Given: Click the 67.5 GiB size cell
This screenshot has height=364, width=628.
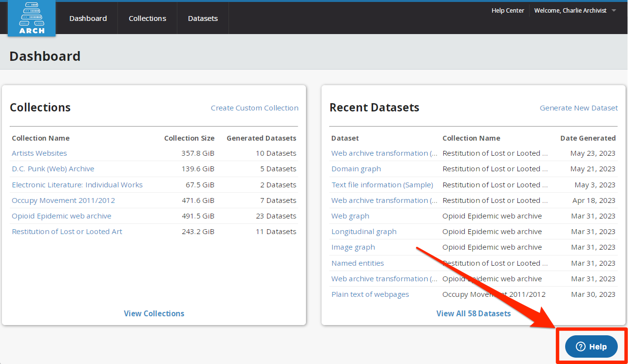Looking at the screenshot, I should coord(200,185).
